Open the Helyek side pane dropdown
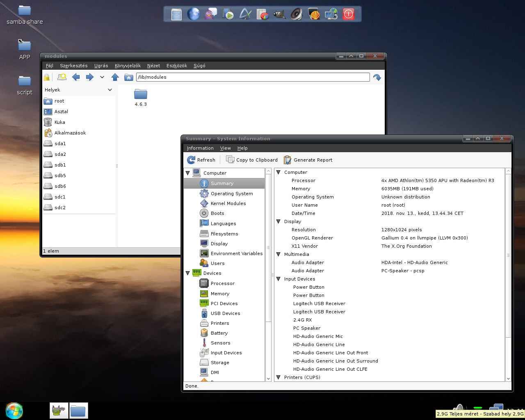Viewport: 525px width, 420px height. (110, 90)
